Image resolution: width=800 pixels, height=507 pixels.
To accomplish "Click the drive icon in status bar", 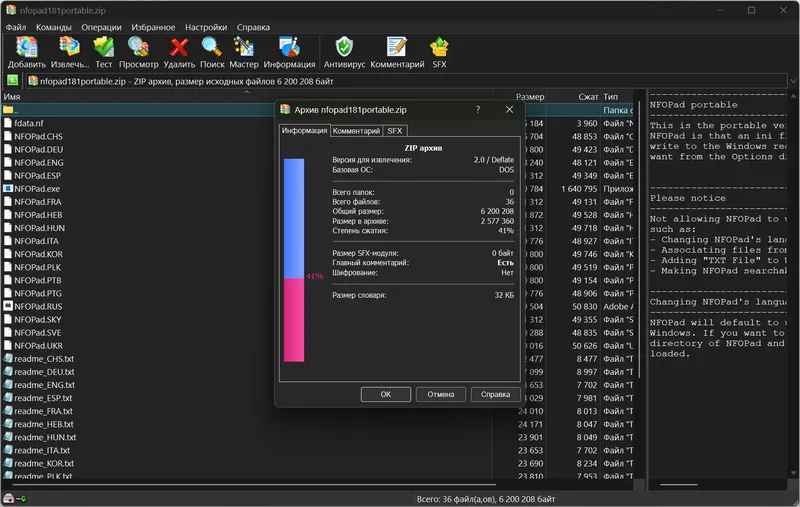I will coord(8,499).
